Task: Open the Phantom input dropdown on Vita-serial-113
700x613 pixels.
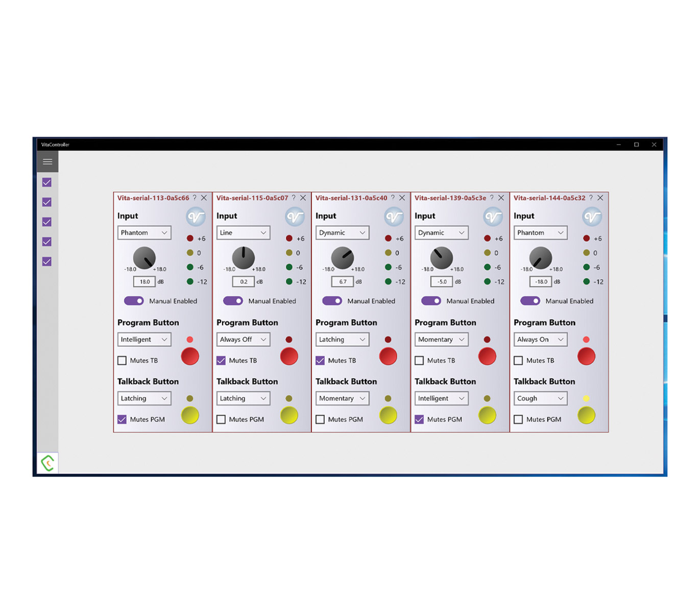Action: click(144, 233)
